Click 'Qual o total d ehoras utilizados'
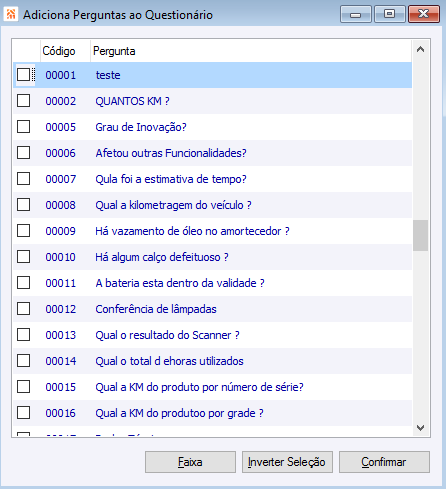Screen dimensions: 446x489 tap(169, 361)
